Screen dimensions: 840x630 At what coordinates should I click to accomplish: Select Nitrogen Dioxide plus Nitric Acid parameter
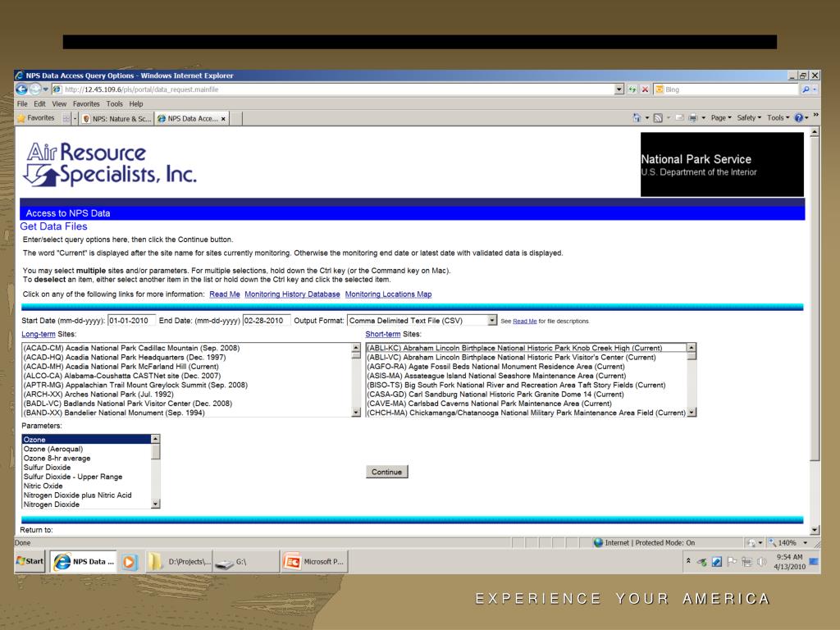pyautogui.click(x=87, y=495)
